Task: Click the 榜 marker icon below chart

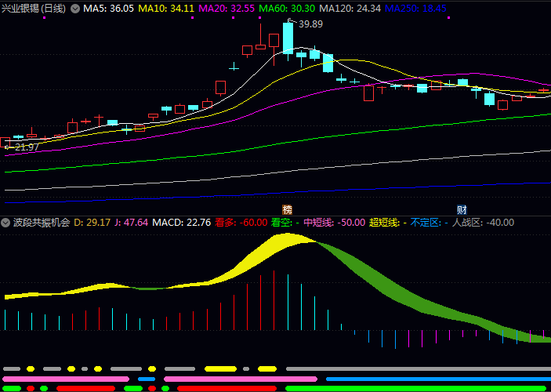Action: (288, 209)
